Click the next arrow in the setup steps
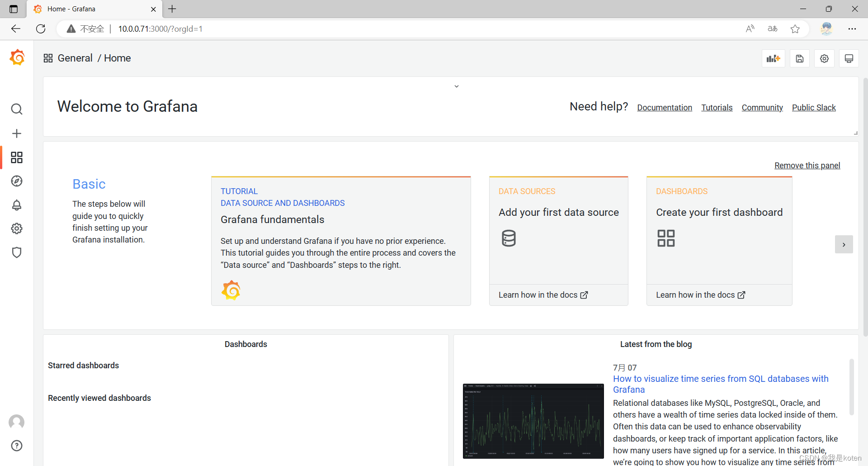This screenshot has height=466, width=868. [x=844, y=244]
